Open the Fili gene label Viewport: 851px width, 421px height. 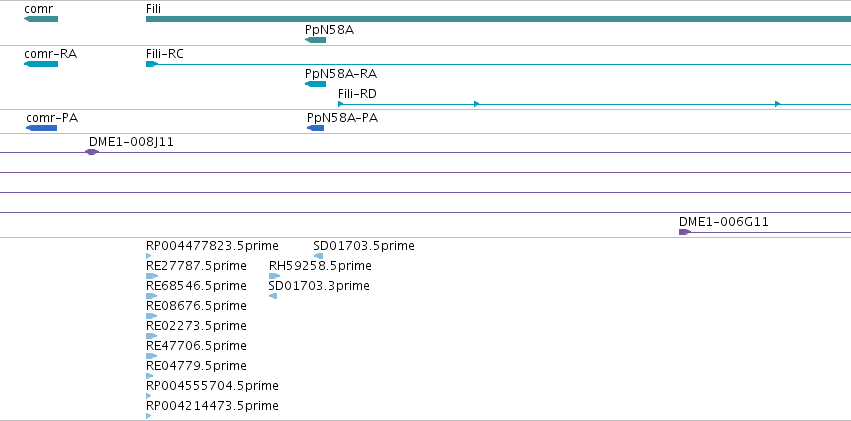153,9
